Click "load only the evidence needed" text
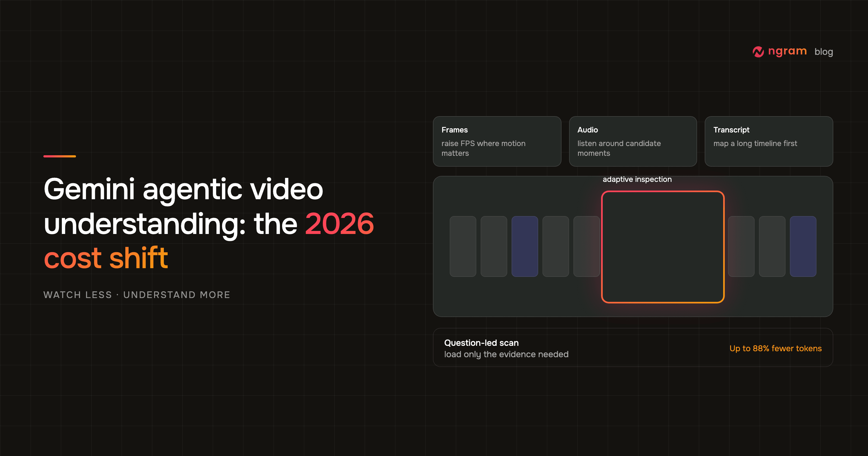Image resolution: width=868 pixels, height=456 pixels. click(x=506, y=354)
